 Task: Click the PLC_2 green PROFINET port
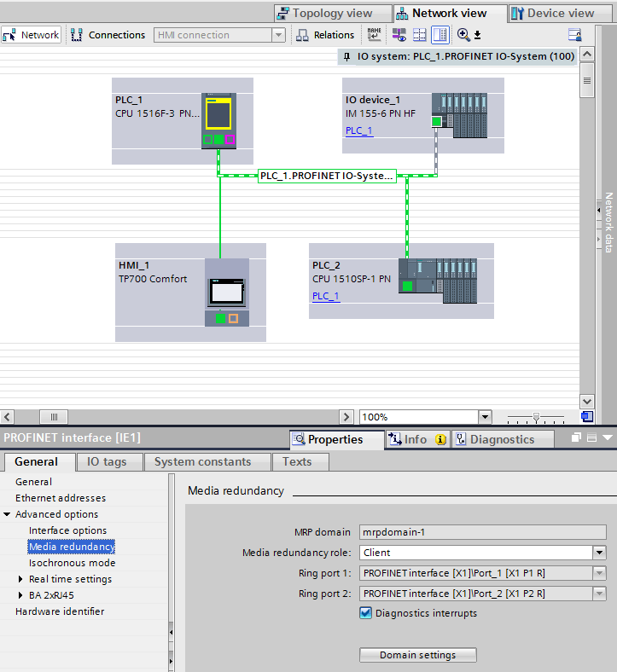coord(407,287)
